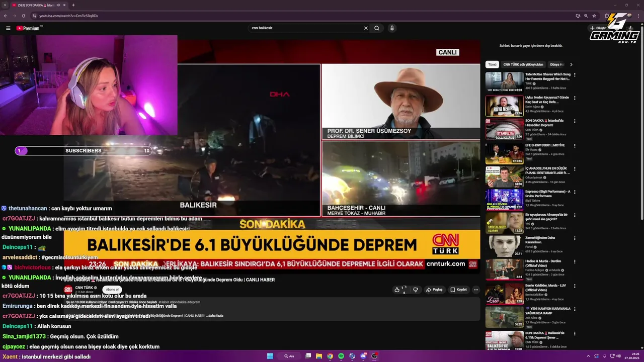Open 'Berrin Keklikler, Murda - LUV' thumbnail
644x362 pixels.
click(x=504, y=293)
